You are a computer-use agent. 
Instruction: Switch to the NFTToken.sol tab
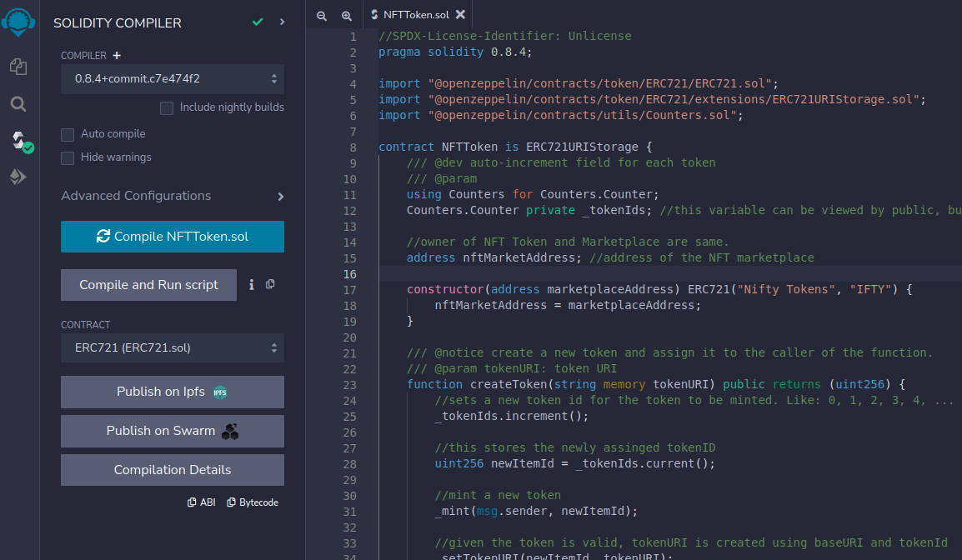point(417,14)
